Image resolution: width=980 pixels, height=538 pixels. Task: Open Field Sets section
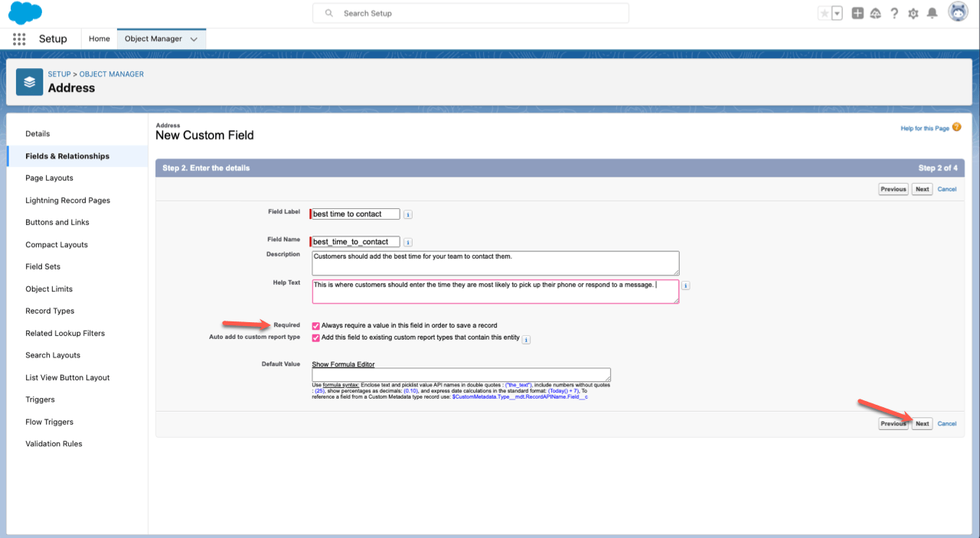(43, 267)
